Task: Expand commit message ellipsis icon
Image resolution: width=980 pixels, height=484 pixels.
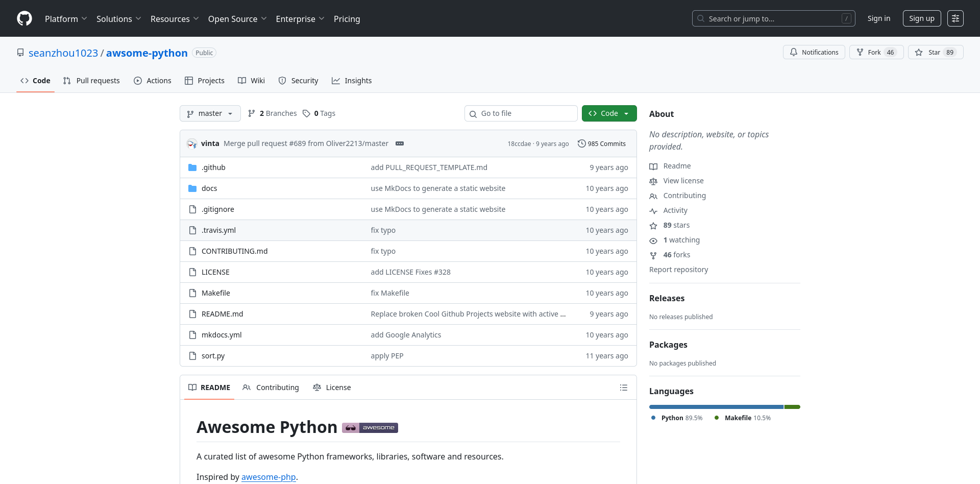Action: point(400,143)
